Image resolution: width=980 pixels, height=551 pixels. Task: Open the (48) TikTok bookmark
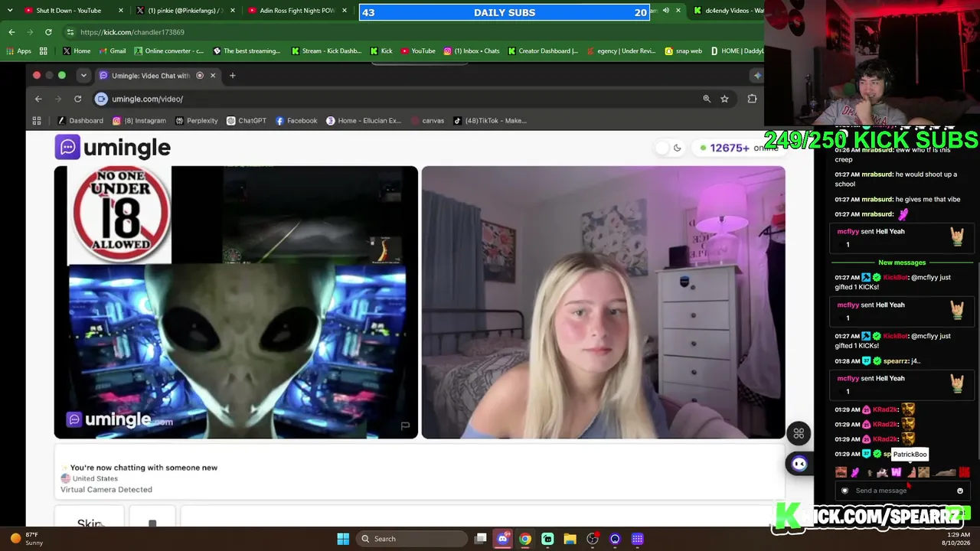pyautogui.click(x=490, y=120)
